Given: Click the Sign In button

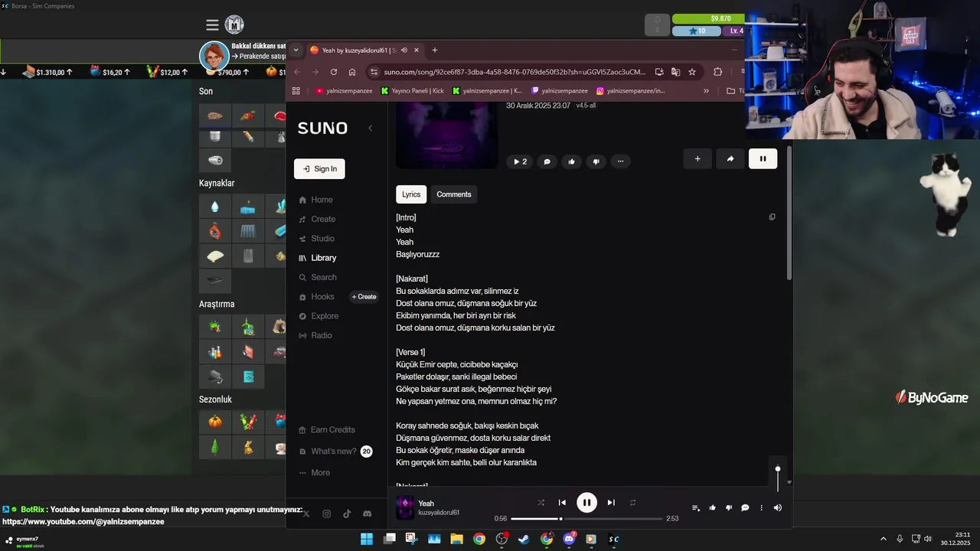Looking at the screenshot, I should 319,169.
